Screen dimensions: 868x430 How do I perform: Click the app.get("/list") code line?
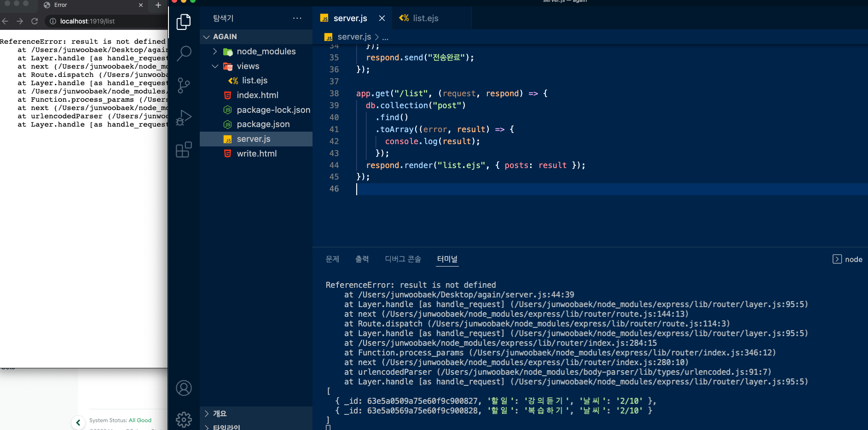452,93
